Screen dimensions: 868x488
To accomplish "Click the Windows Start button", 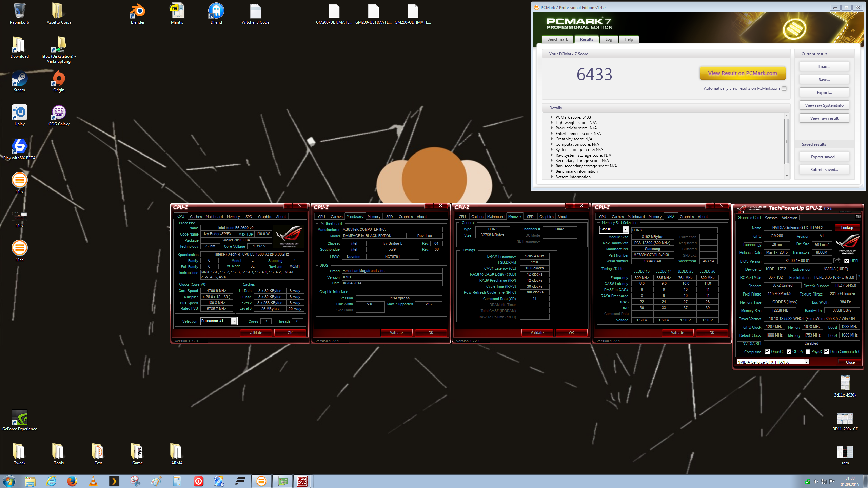I will tap(9, 481).
